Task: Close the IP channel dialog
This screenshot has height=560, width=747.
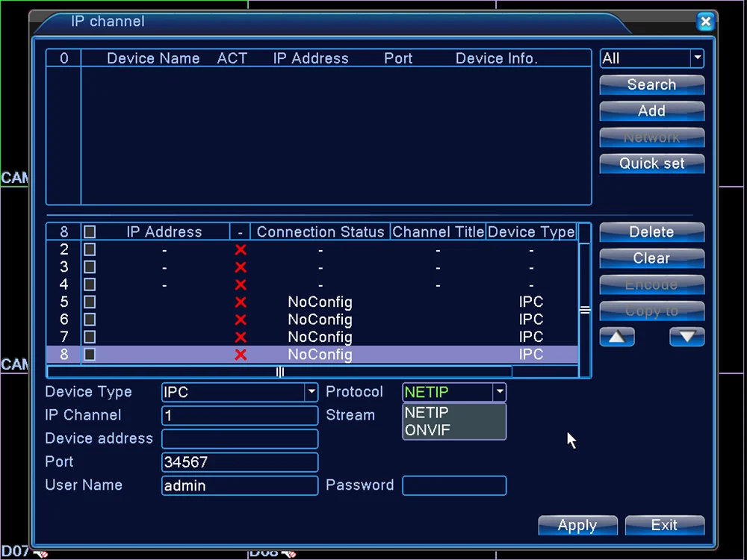Action: click(x=706, y=22)
